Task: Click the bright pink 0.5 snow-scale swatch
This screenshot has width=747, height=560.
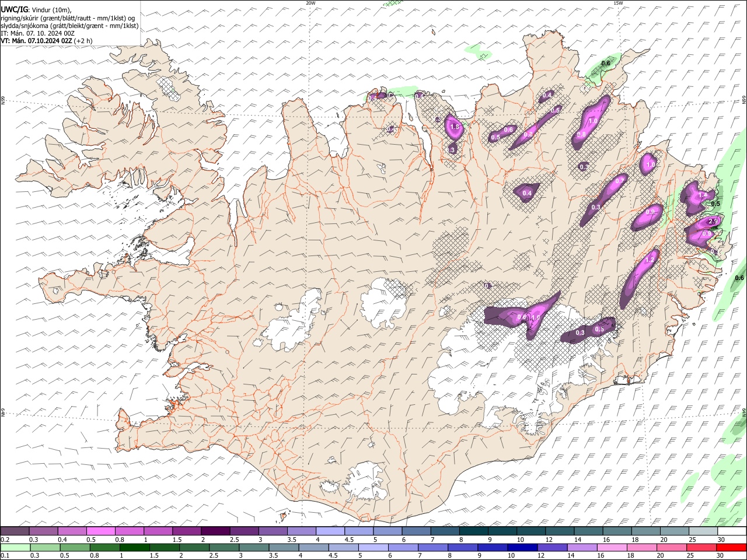Action: (x=101, y=531)
